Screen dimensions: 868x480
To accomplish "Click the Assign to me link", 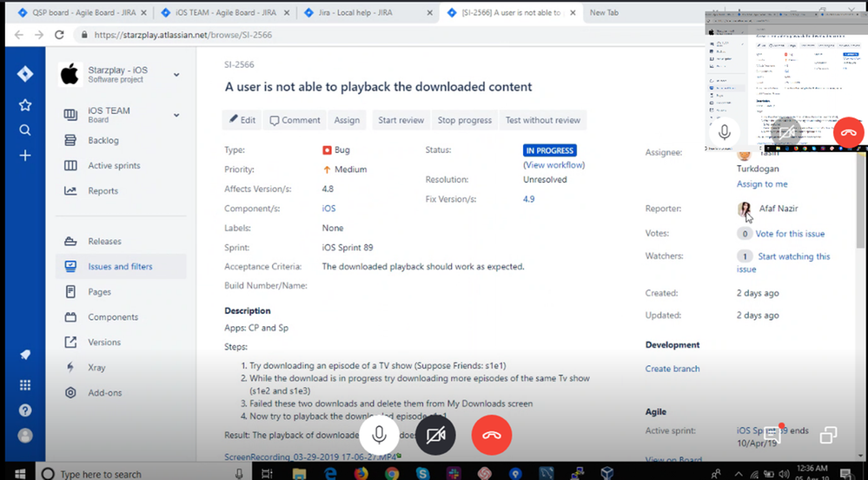I will (x=762, y=184).
